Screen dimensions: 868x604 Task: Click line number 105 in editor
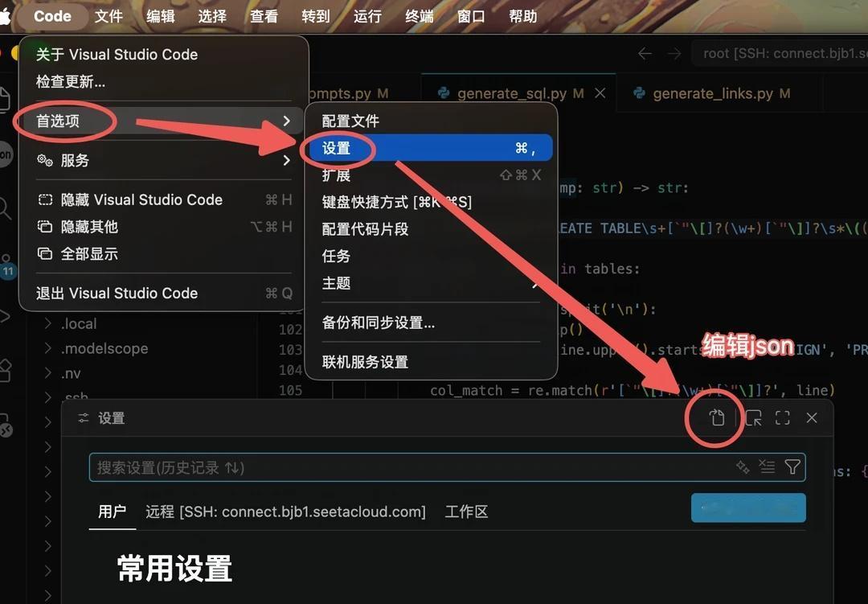coord(291,391)
